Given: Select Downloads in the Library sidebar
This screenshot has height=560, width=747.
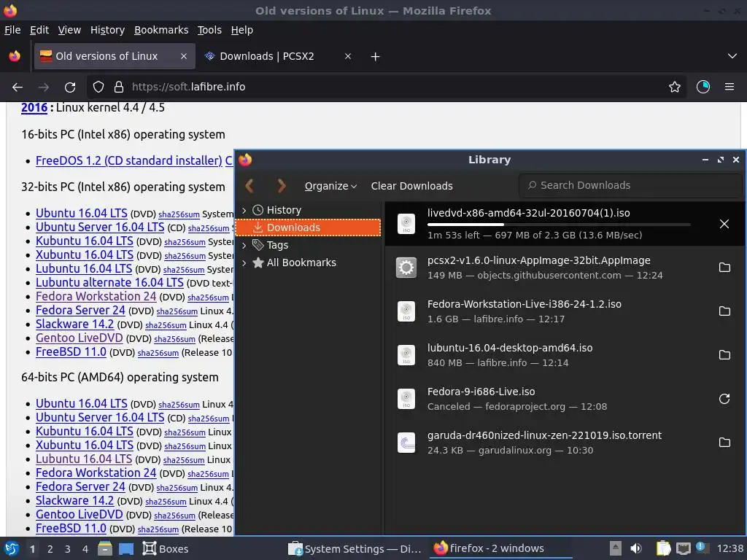Looking at the screenshot, I should coord(309,227).
